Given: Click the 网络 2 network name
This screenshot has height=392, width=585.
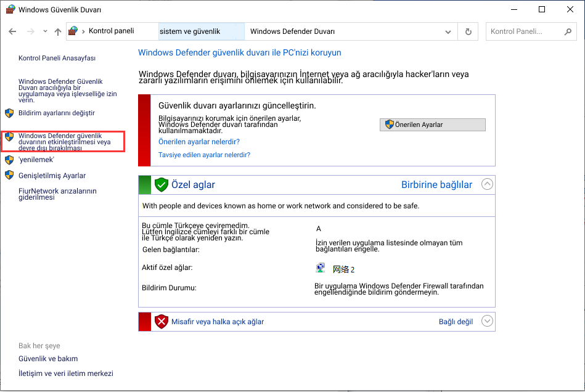Looking at the screenshot, I should [x=343, y=269].
